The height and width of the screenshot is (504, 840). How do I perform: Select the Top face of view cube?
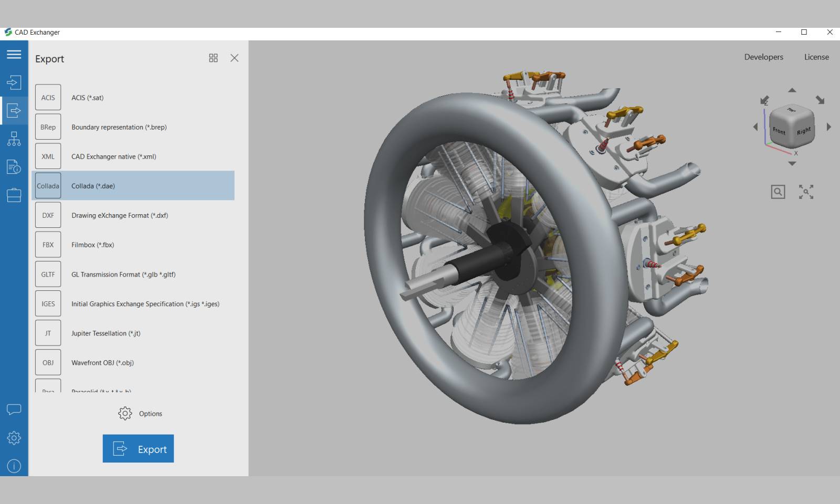pos(792,111)
